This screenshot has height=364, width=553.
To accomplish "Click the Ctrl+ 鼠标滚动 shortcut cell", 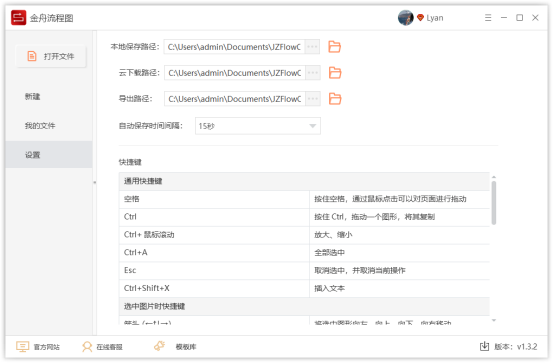I will click(x=214, y=235).
